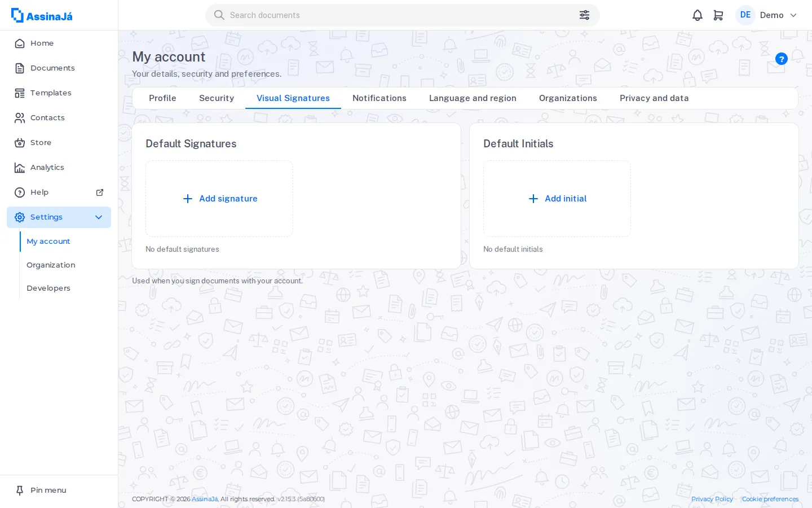
Task: Select the Visual Signatures tab
Action: (293, 98)
